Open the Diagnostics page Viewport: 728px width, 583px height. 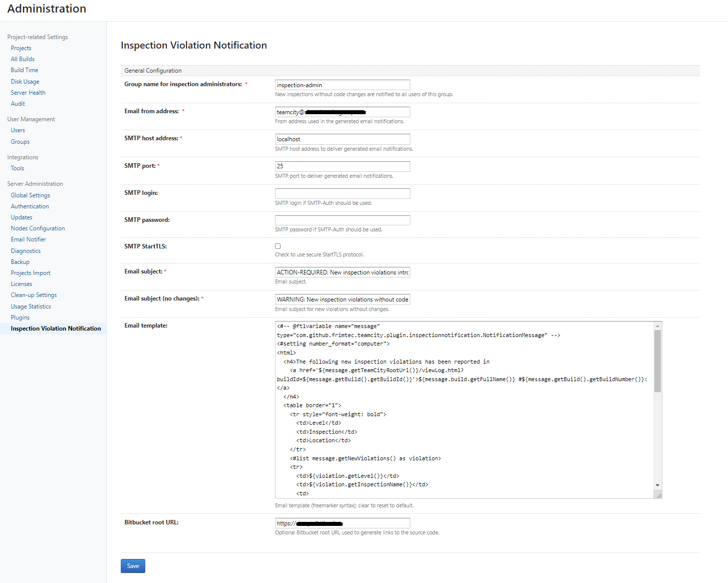26,251
